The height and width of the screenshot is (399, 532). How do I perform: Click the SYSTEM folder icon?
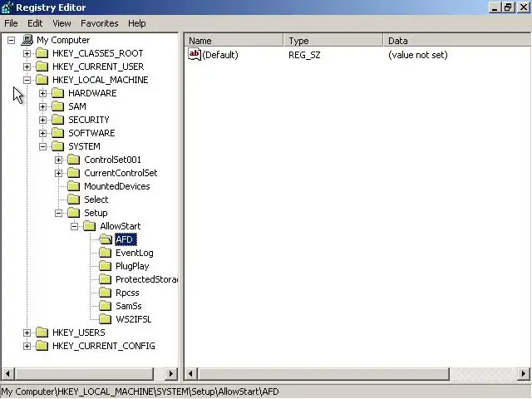click(57, 146)
